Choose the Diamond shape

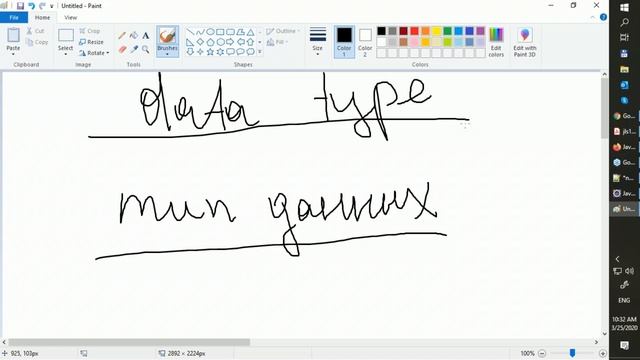click(x=200, y=42)
